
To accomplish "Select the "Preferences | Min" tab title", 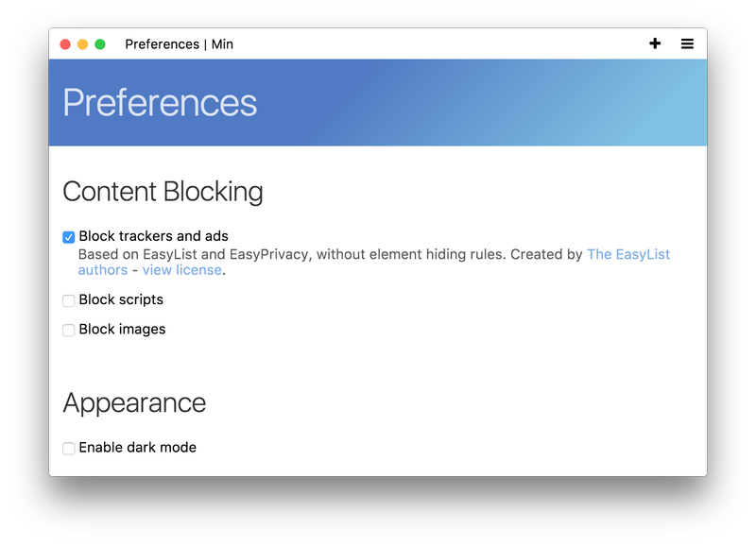I will [x=179, y=44].
